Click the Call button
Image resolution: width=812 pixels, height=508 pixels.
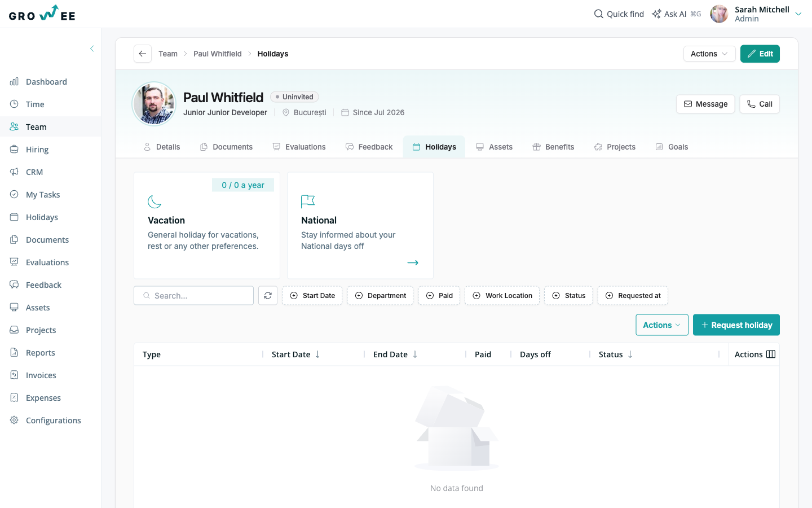(760, 104)
